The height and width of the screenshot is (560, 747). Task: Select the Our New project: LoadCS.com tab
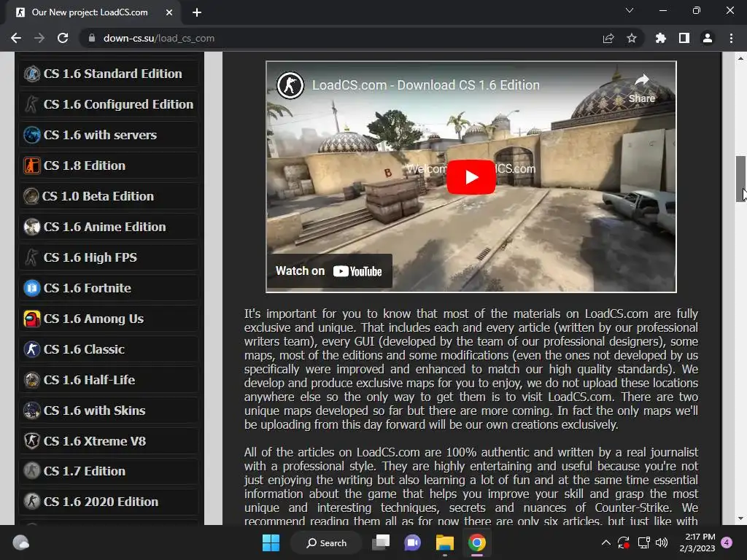click(x=90, y=12)
